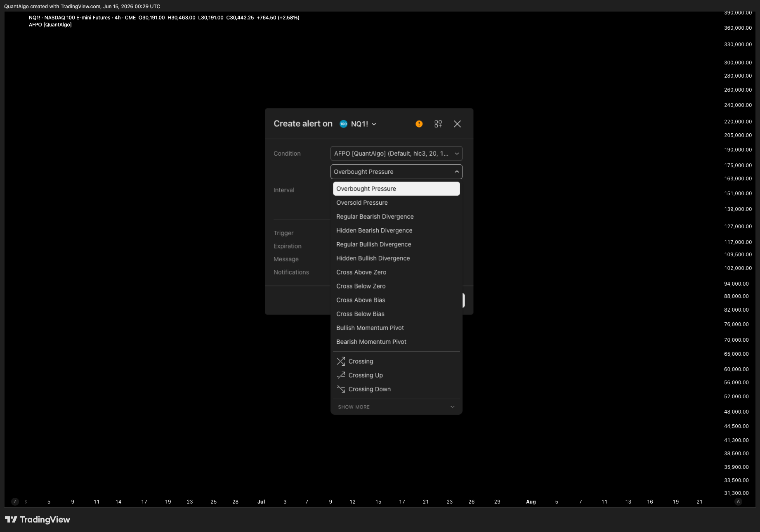This screenshot has width=760, height=532.
Task: Choose the Crossing Up arrow icon
Action: pos(341,375)
